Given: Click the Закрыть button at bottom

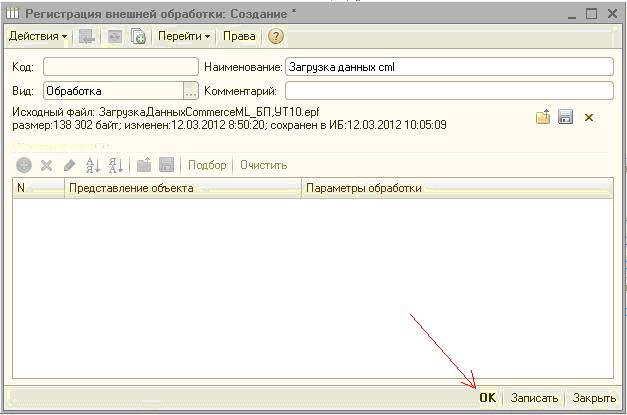Looking at the screenshot, I should (594, 398).
